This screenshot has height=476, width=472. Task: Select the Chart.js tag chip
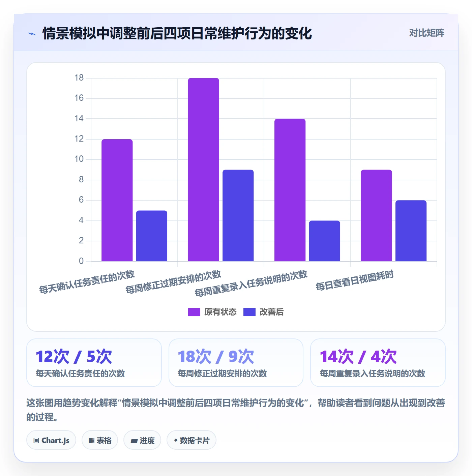pyautogui.click(x=51, y=440)
